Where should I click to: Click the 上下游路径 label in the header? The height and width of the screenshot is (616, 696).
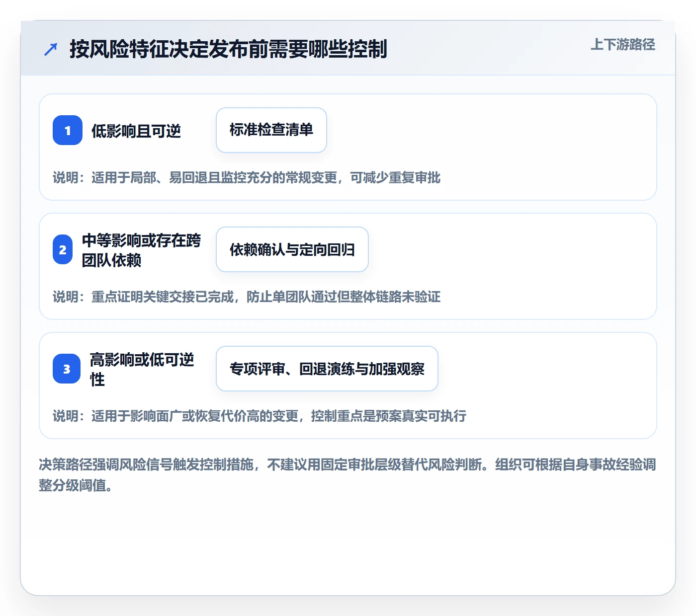pos(623,45)
